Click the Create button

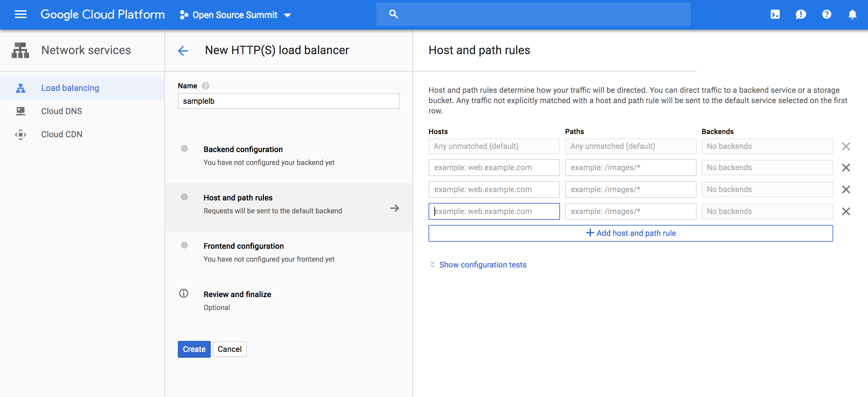[x=194, y=349]
